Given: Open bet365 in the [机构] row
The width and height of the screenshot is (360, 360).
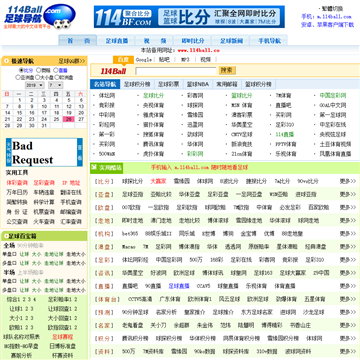Looking at the screenshot, I should 130,234.
